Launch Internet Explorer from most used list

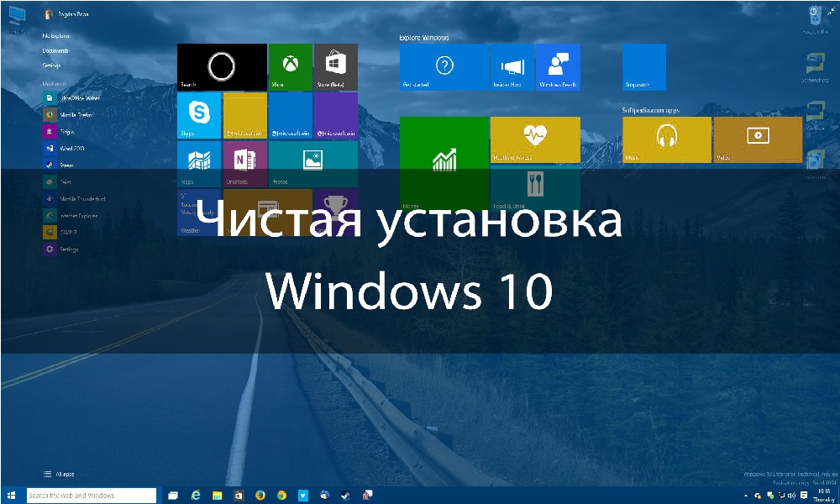pos(71,215)
